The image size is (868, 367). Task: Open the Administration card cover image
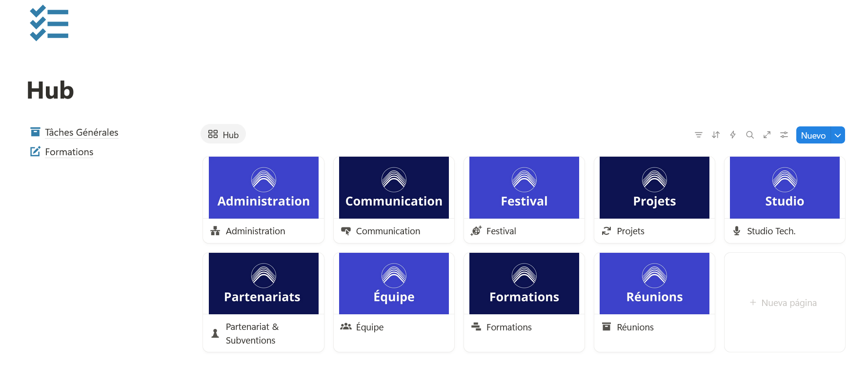pyautogui.click(x=263, y=187)
